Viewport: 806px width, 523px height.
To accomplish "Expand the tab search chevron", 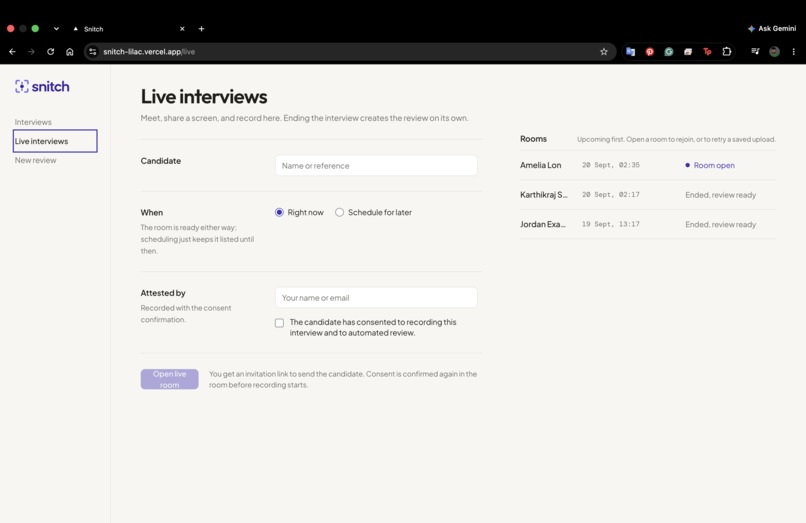I will tap(56, 29).
